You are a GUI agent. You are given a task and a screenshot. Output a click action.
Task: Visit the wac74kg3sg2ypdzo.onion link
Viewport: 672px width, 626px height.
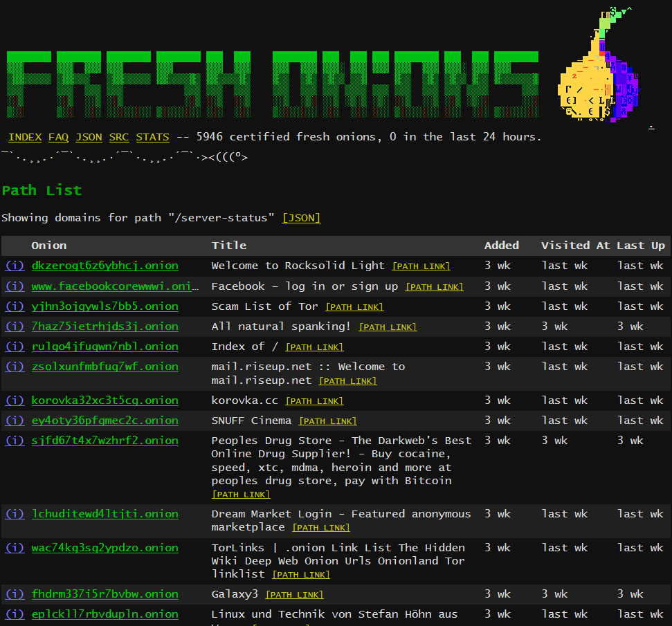coord(105,548)
